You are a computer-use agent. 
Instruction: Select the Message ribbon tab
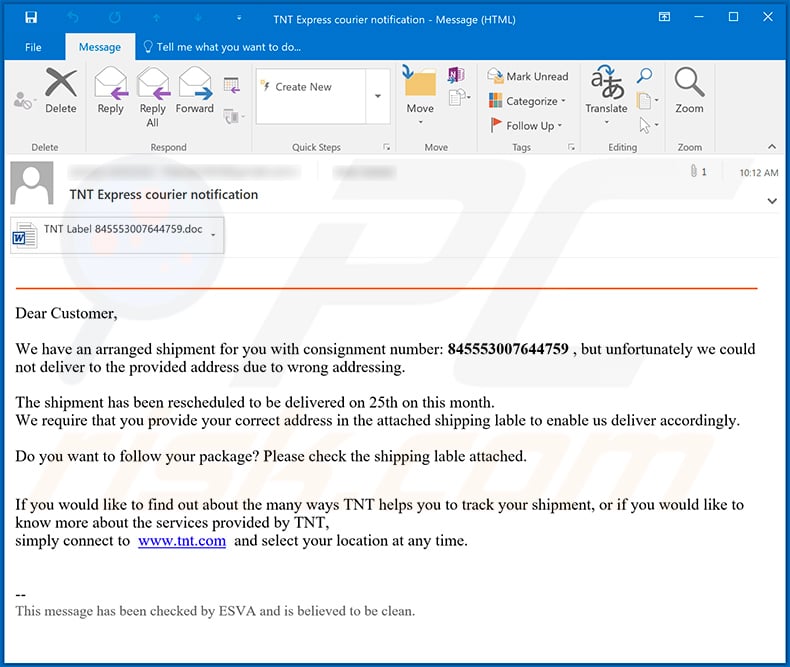coord(100,47)
